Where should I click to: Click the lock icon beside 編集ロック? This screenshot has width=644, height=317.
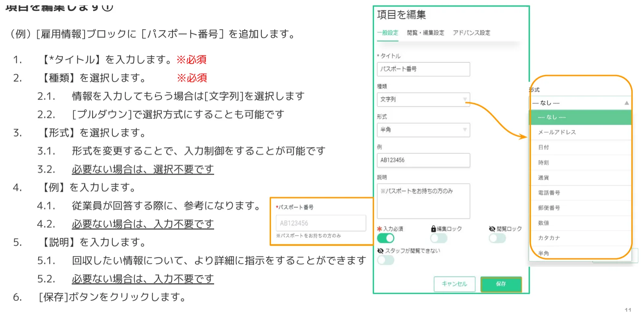433,228
